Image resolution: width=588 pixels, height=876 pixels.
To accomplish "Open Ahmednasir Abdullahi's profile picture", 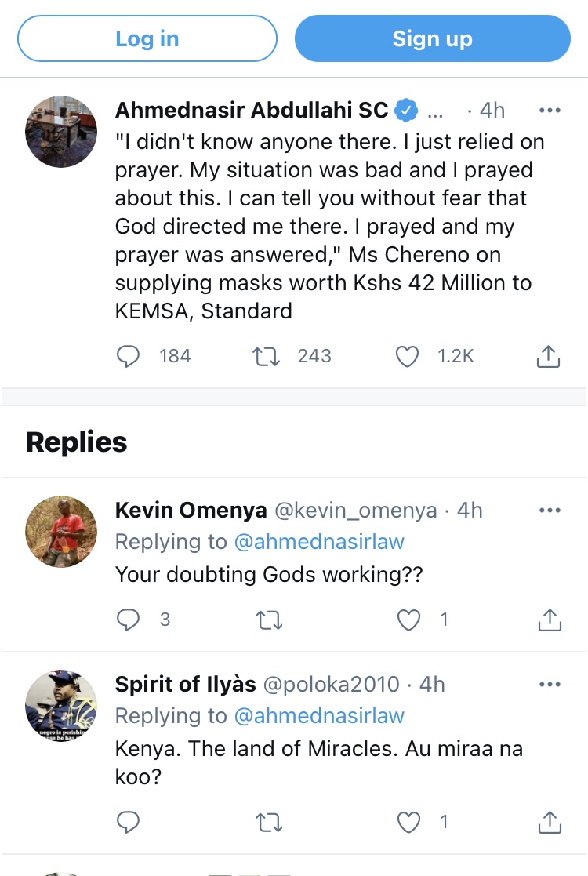I will point(61,131).
